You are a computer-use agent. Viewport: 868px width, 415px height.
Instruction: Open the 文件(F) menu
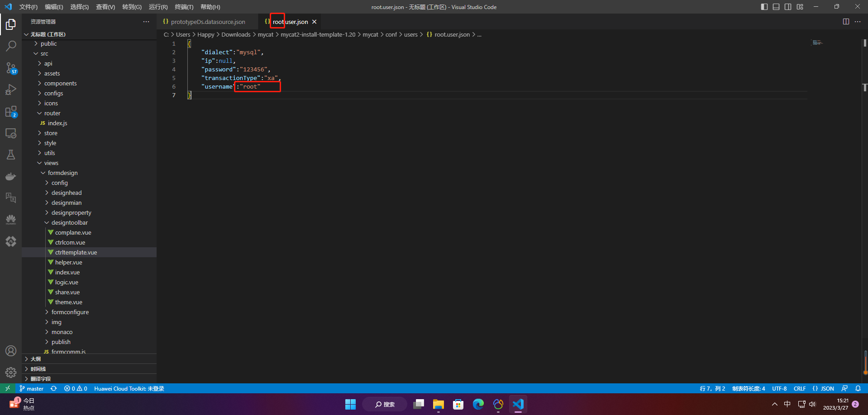click(x=29, y=7)
